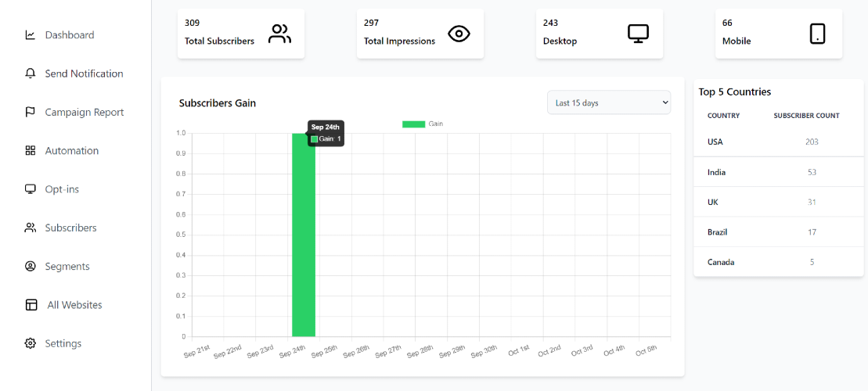Click the Total Impressions label
868x391 pixels.
coord(400,41)
